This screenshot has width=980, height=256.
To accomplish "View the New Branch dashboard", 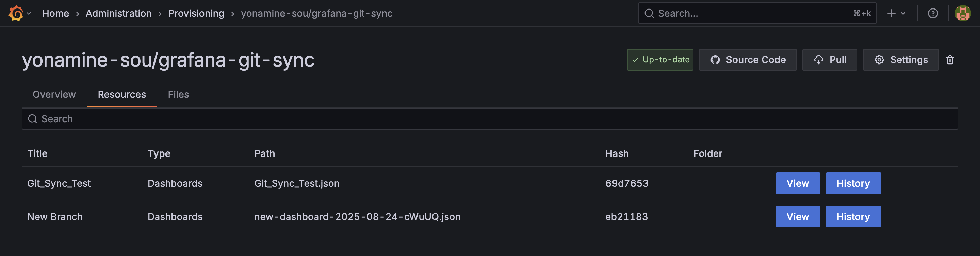I will tap(798, 217).
